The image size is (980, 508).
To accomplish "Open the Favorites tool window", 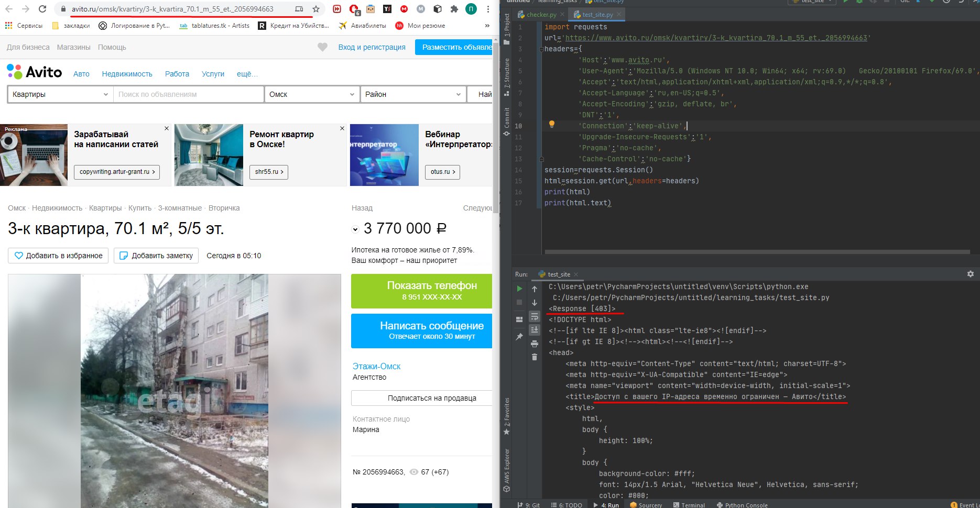I will tap(506, 416).
